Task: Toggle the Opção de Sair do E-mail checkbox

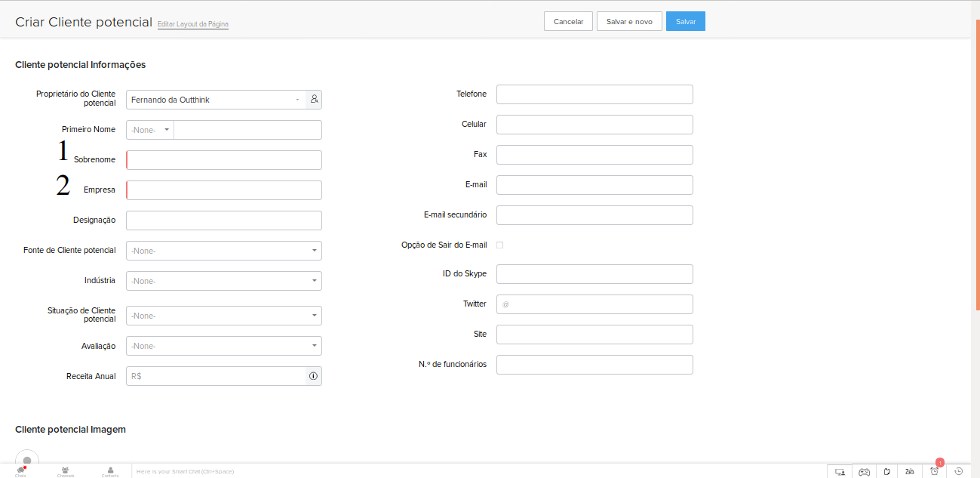Action: tap(499, 245)
